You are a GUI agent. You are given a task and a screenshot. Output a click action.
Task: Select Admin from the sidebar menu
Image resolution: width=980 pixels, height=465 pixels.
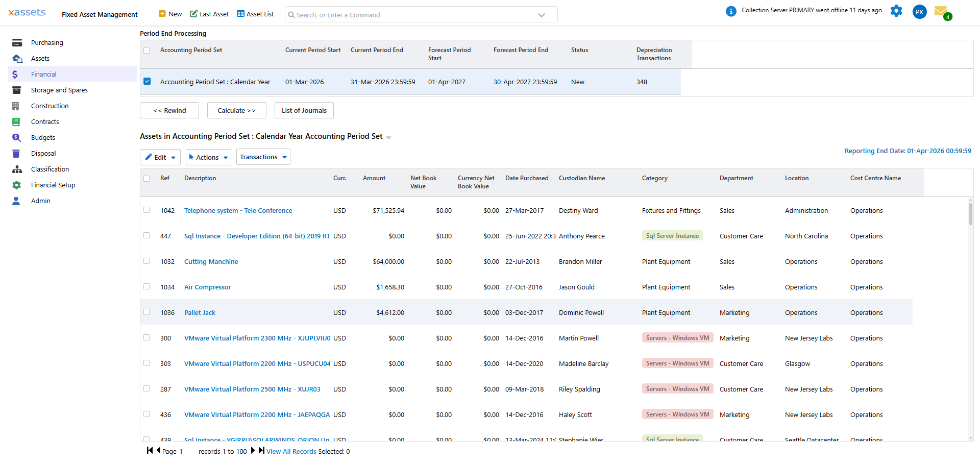(17, 201)
